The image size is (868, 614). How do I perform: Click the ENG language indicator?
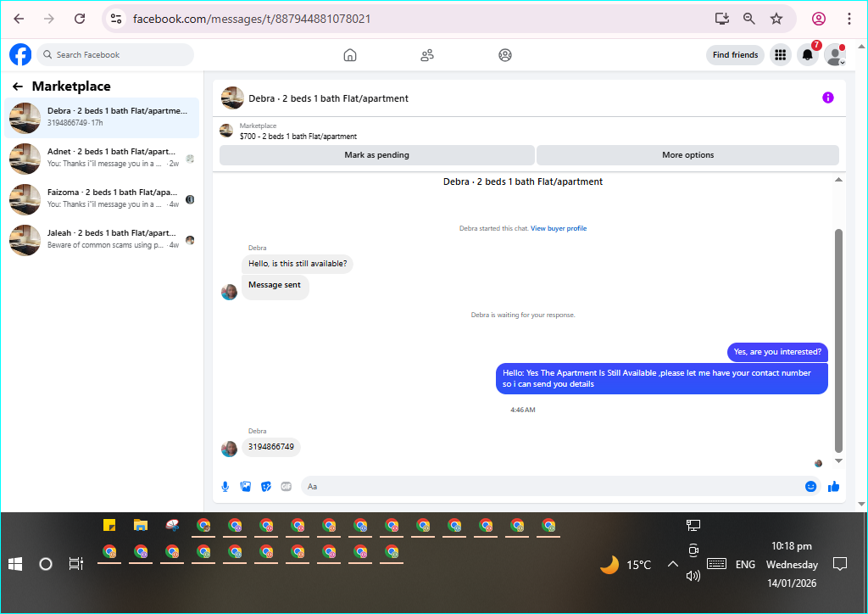point(745,565)
